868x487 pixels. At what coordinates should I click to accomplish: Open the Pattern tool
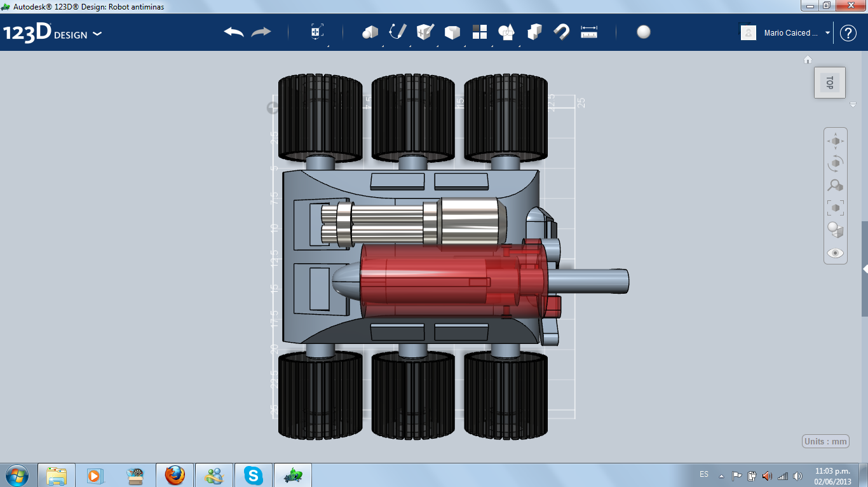(480, 32)
